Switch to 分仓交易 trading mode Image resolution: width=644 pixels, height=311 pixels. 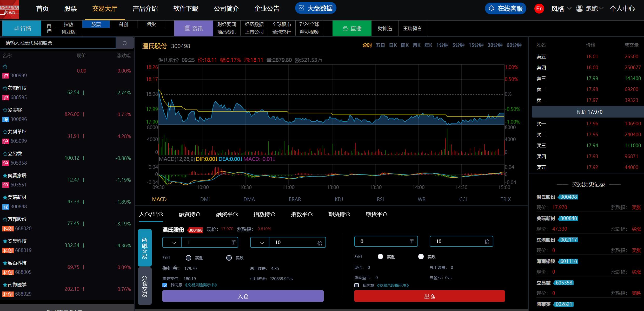point(145,286)
